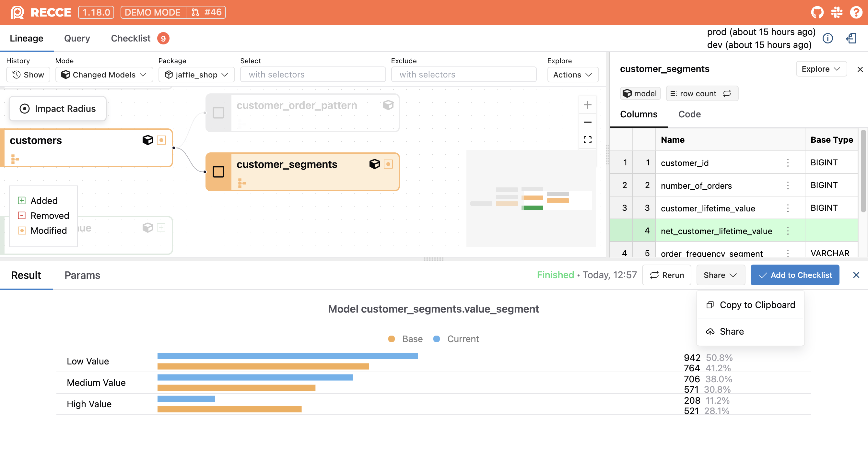
Task: Zoom out on the lineage graph
Action: [x=587, y=122]
